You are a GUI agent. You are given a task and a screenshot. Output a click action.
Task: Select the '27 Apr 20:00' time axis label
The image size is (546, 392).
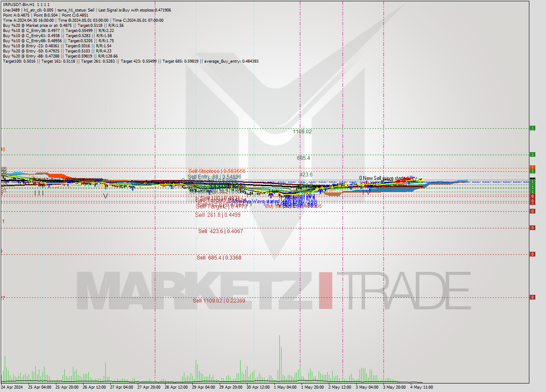[149, 387]
